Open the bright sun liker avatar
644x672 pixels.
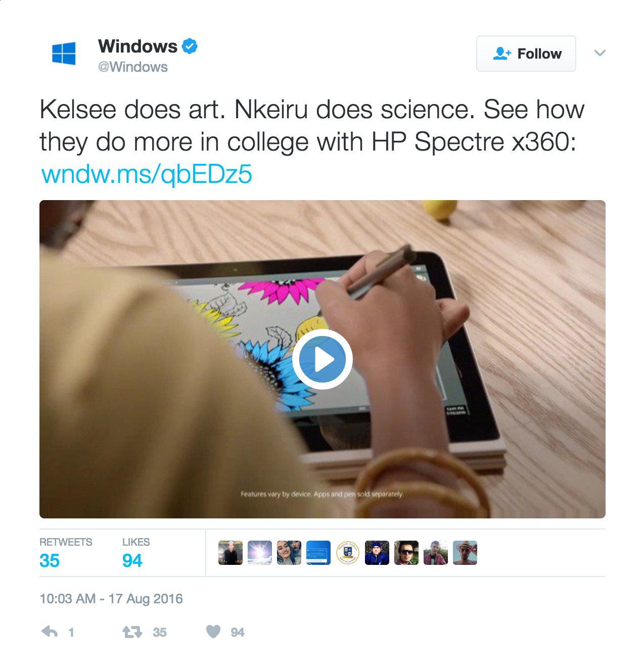pos(260,553)
